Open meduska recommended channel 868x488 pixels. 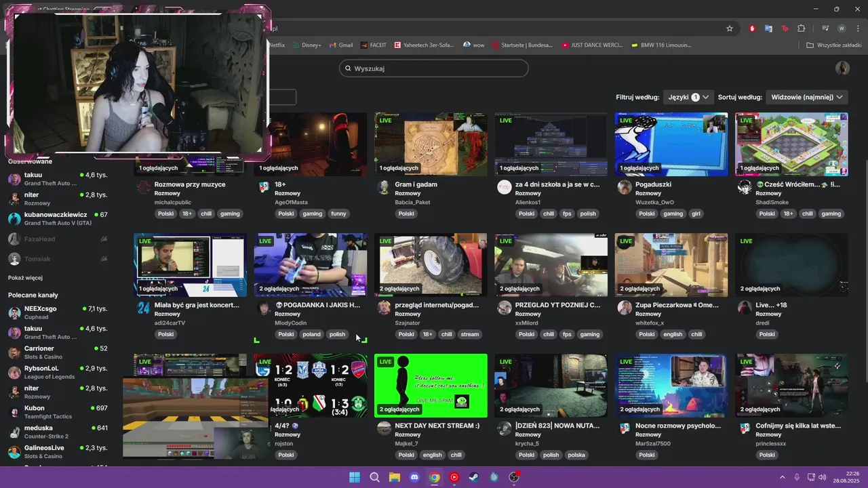pyautogui.click(x=58, y=432)
